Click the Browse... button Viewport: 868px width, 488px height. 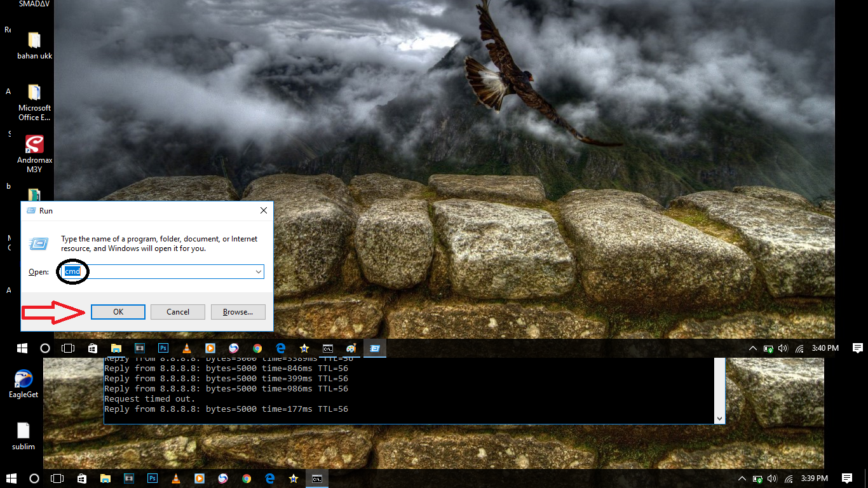(x=238, y=311)
